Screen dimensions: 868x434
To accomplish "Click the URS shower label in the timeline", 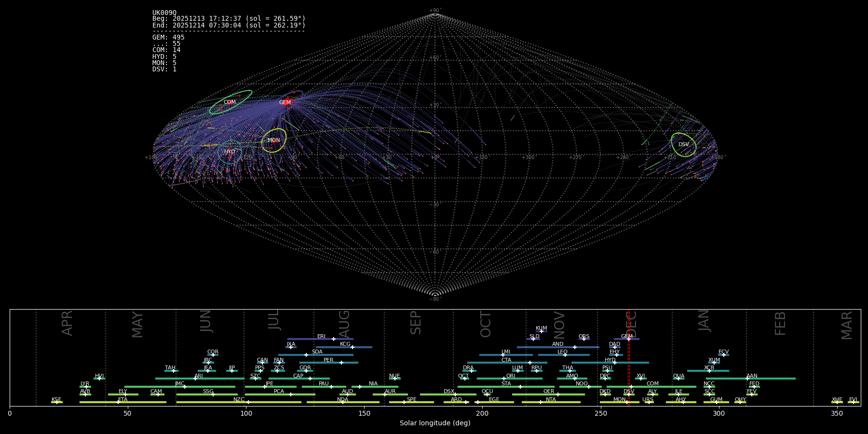I will [x=648, y=400].
